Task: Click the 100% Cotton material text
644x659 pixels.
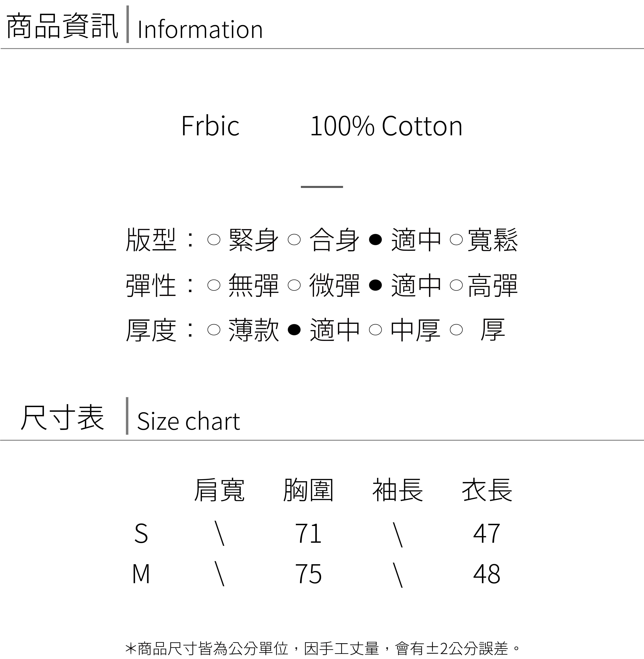Action: [386, 126]
